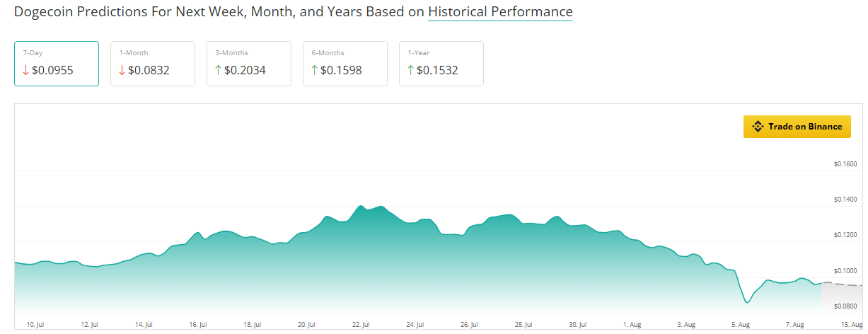Switch to the 1-Month prediction tab
The width and height of the screenshot is (868, 334).
tap(153, 64)
